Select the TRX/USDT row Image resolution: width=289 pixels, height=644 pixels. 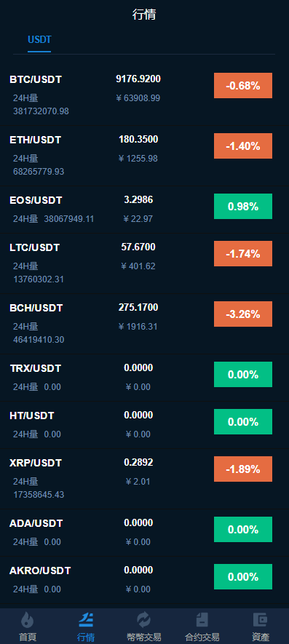(x=144, y=378)
